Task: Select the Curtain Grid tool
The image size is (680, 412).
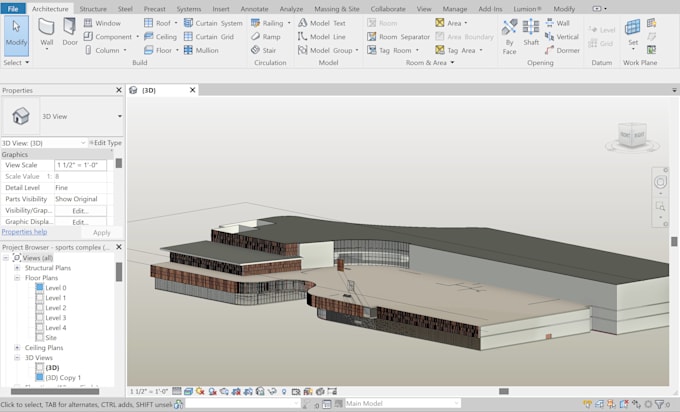Action: click(x=209, y=37)
